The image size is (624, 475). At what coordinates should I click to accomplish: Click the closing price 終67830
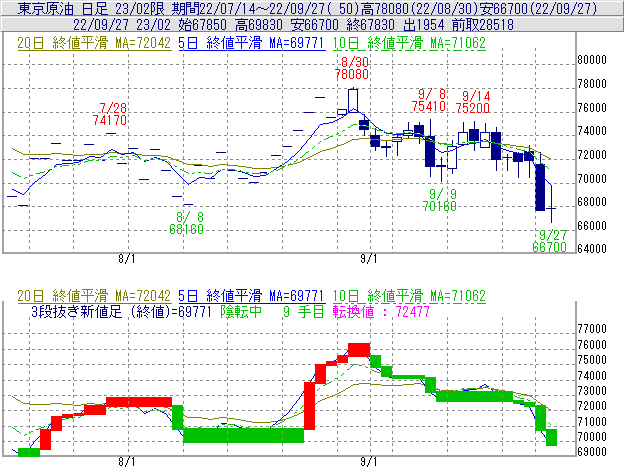pyautogui.click(x=370, y=25)
